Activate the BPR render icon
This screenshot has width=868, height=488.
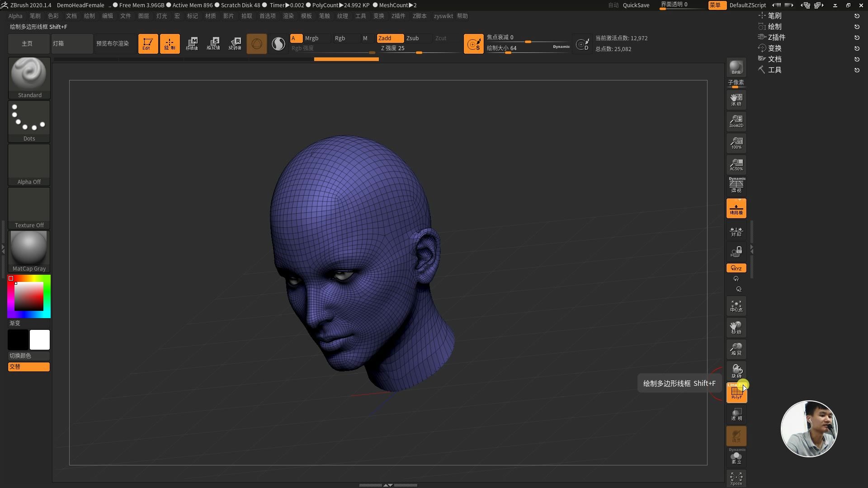pos(736,68)
